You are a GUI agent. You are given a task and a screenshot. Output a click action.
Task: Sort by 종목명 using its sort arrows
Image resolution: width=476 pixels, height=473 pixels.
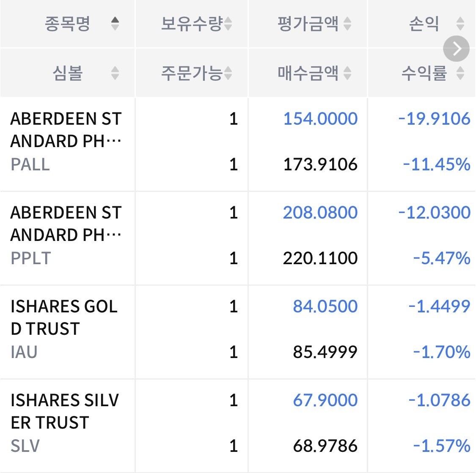[115, 24]
